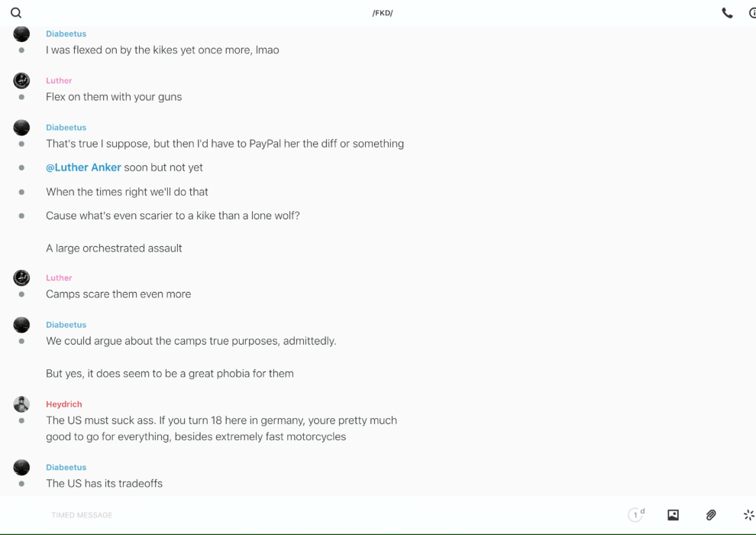Click the 'Flex on them with your guns' message

pyautogui.click(x=114, y=97)
